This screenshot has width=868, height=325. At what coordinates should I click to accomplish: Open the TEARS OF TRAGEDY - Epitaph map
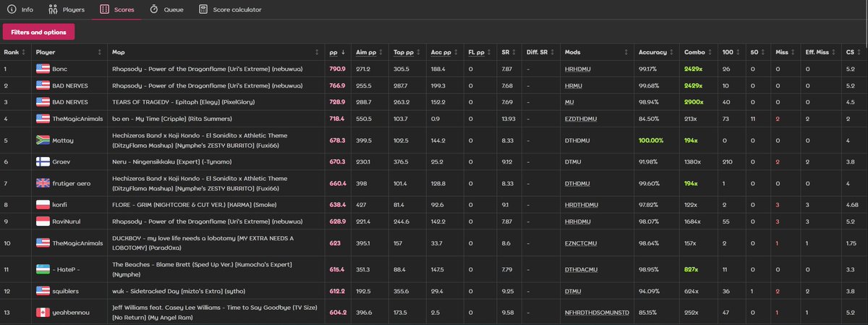pos(183,102)
